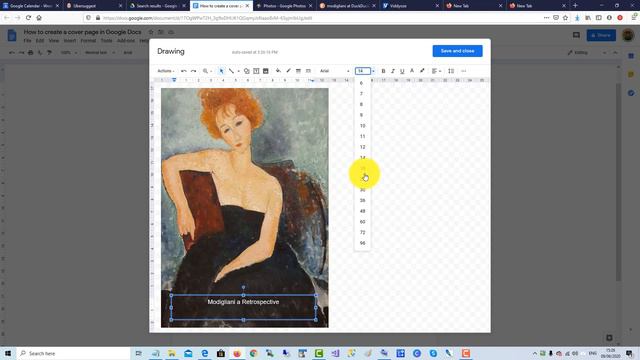The height and width of the screenshot is (360, 640).
Task: Open Firefox from the taskbar
Action: pos(237,353)
